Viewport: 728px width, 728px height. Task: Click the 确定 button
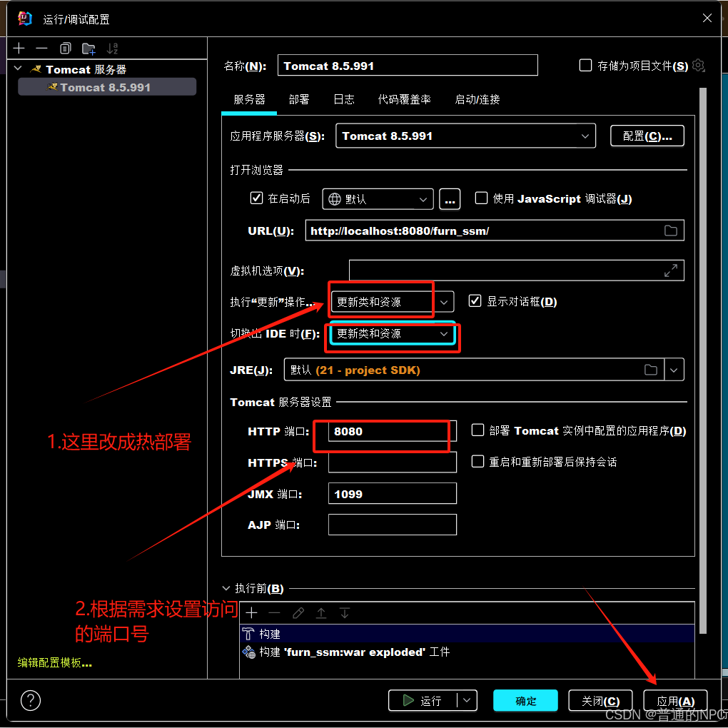[x=525, y=700]
